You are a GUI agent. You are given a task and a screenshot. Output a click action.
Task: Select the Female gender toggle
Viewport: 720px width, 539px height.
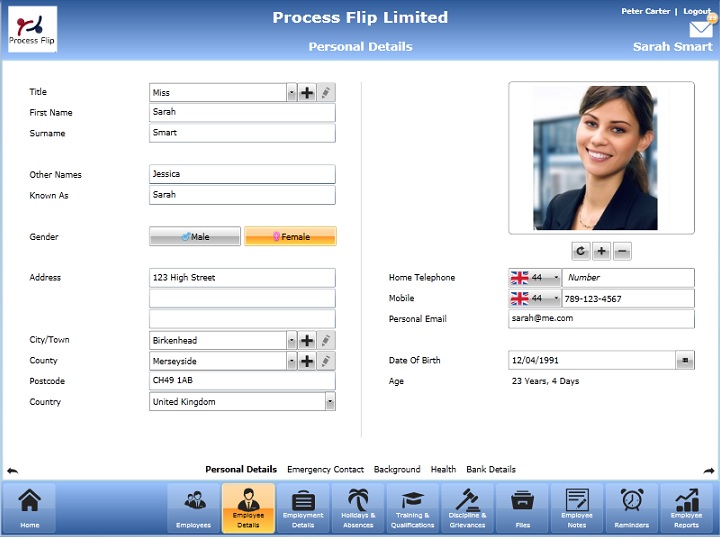point(290,237)
